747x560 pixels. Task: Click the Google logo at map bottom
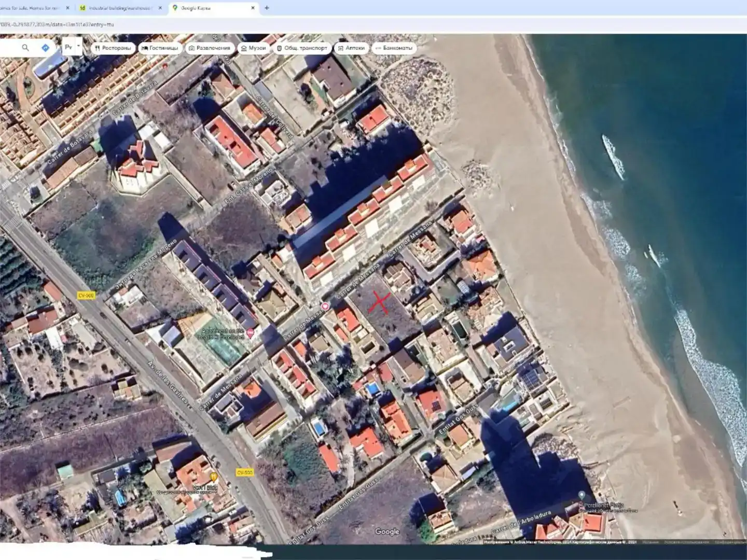point(387,531)
